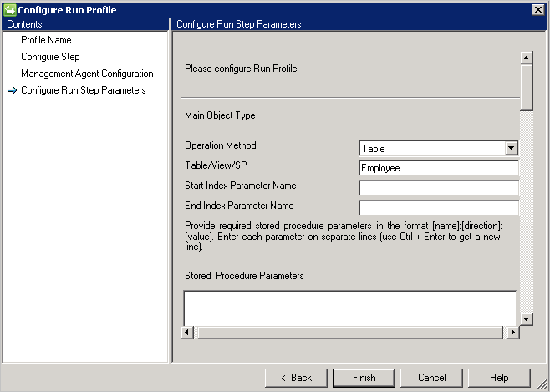The image size is (550, 392).
Task: Focus the Table/View/SP field containing Employee
Action: click(439, 168)
